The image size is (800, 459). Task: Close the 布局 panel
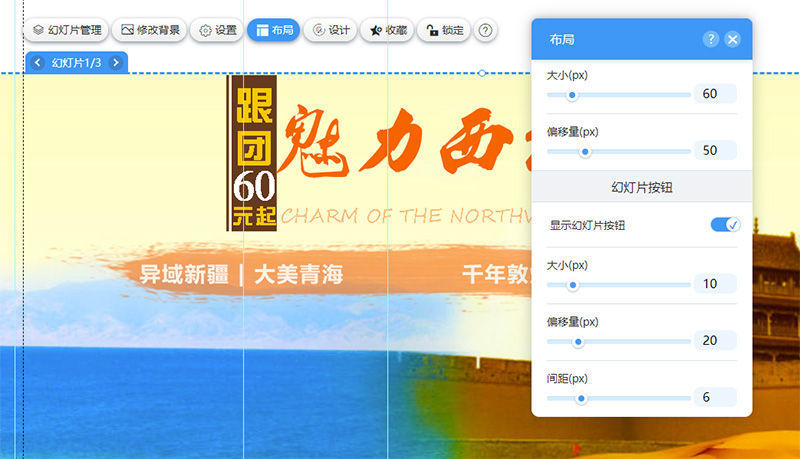(733, 39)
